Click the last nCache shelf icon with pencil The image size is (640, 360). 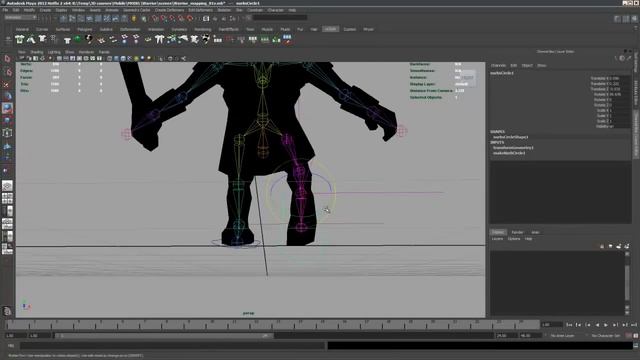click(287, 39)
